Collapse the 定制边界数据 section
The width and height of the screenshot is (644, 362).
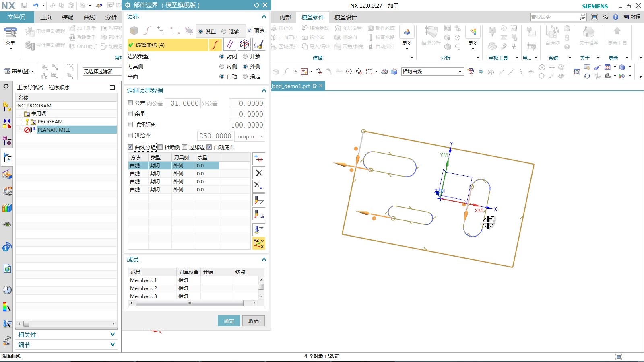tap(264, 91)
